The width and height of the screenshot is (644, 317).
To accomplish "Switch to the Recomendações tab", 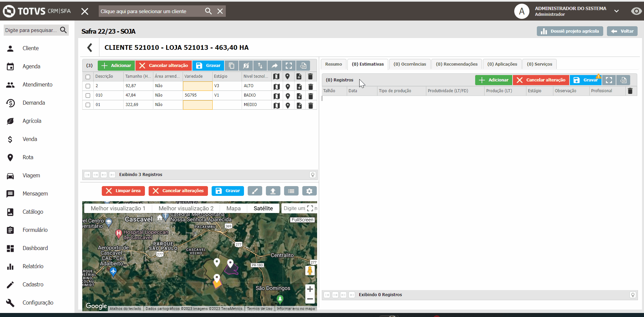I will coord(457,64).
